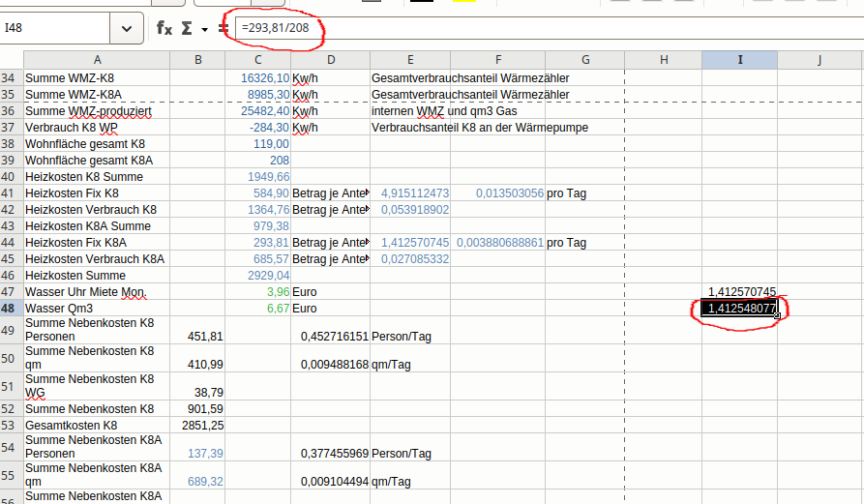Select row 53 header

tap(12, 426)
